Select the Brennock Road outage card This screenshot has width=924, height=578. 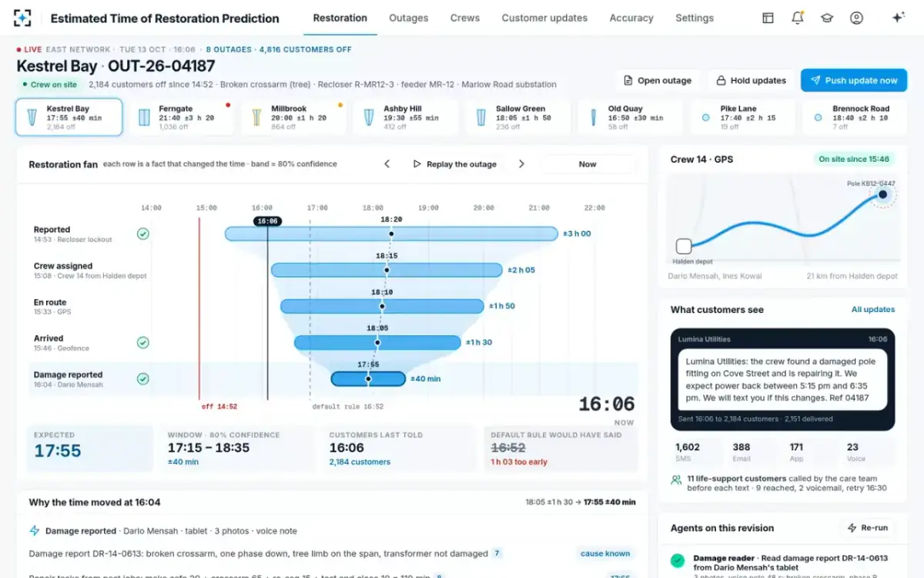[x=855, y=117]
